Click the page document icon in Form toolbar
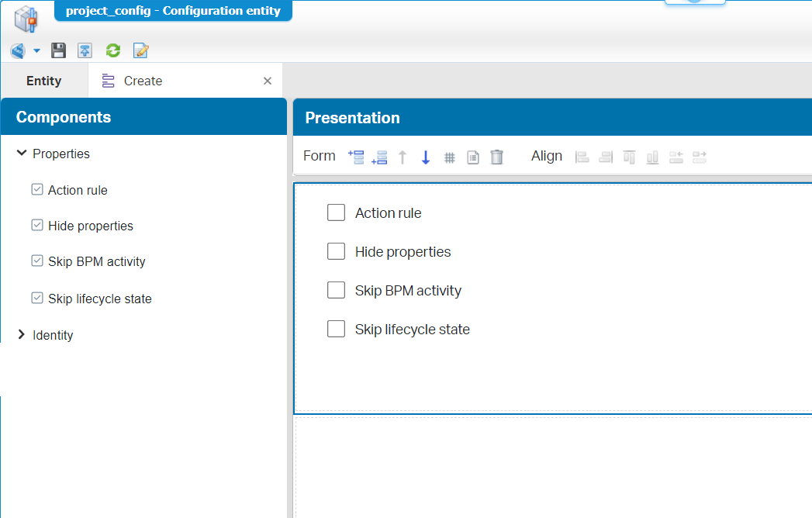The height and width of the screenshot is (518, 812). [x=473, y=157]
